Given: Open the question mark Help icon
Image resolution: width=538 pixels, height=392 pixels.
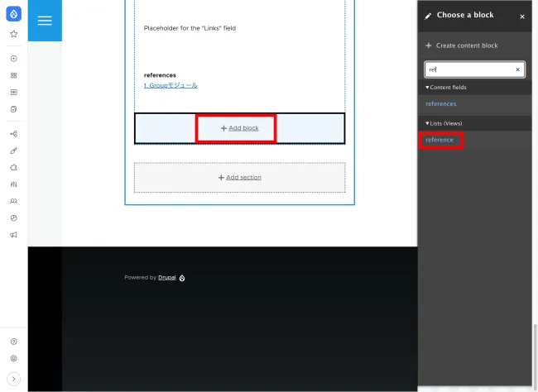Looking at the screenshot, I should click(13, 341).
